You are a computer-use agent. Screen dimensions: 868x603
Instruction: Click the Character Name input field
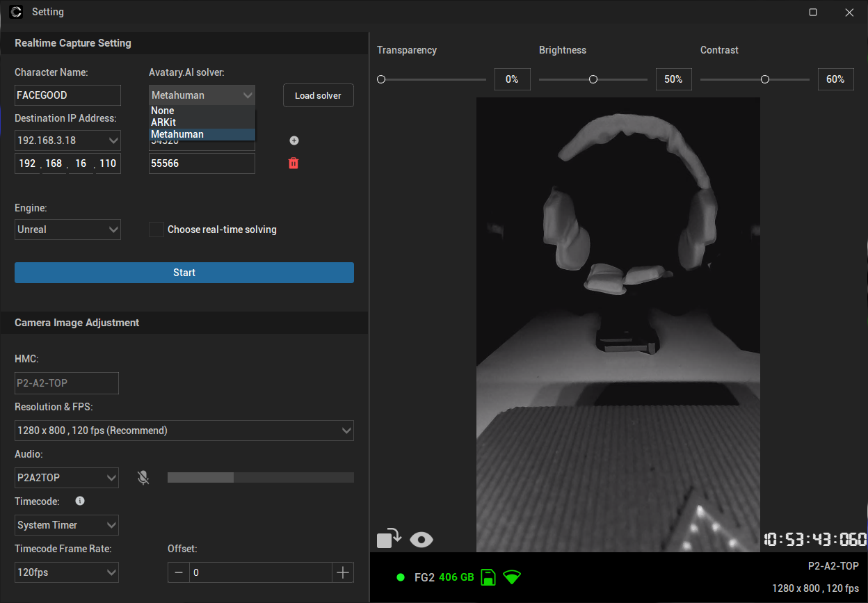point(67,95)
